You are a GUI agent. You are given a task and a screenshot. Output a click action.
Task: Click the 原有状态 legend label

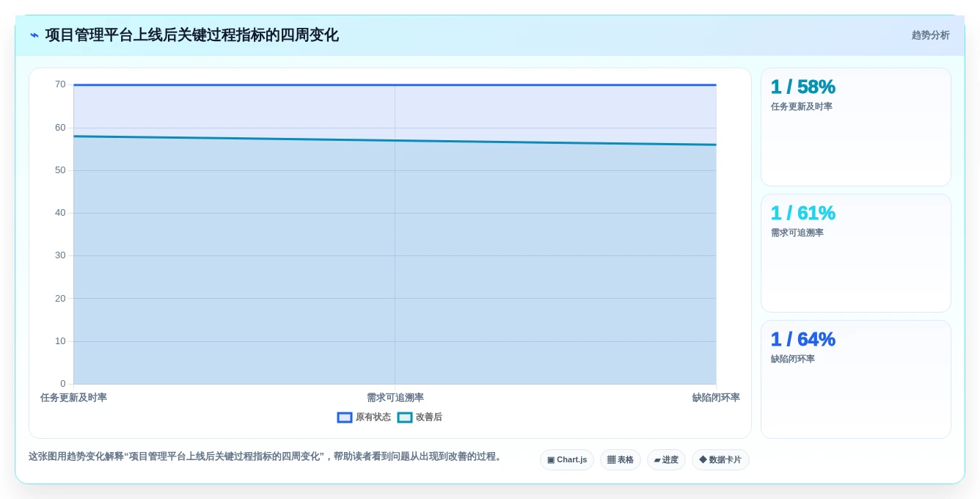click(373, 418)
